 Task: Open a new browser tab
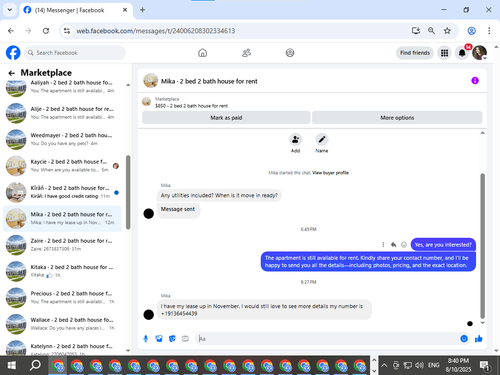pyautogui.click(x=142, y=10)
